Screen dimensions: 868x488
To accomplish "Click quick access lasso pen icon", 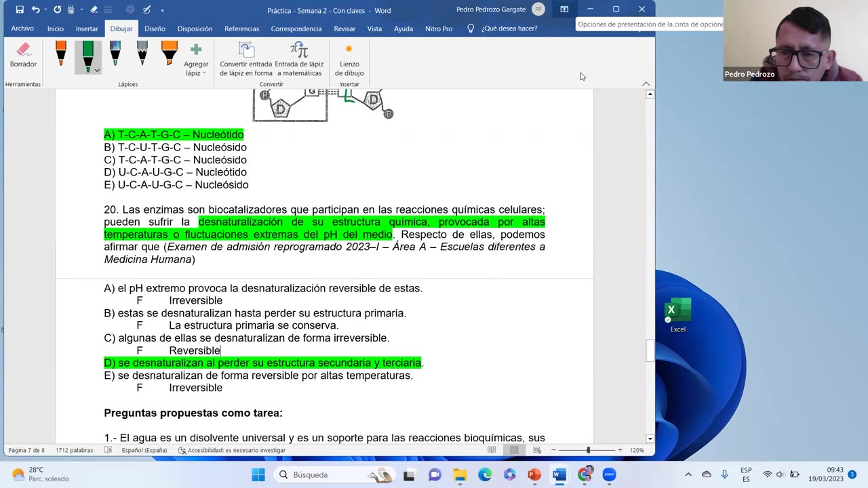I will pyautogui.click(x=146, y=10).
